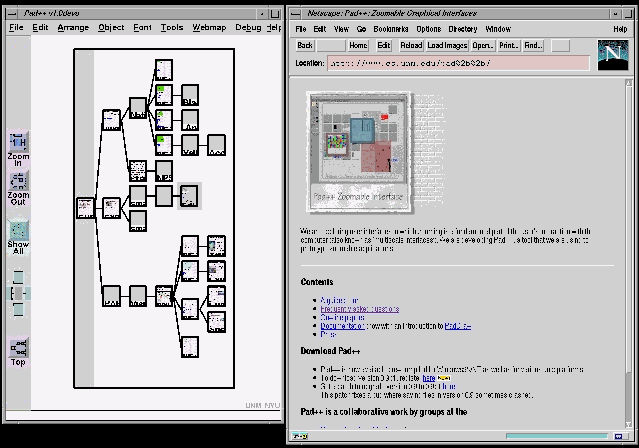Open the Webmap menu in Pad++
Viewport: 639px width, 448px height.
(x=209, y=27)
